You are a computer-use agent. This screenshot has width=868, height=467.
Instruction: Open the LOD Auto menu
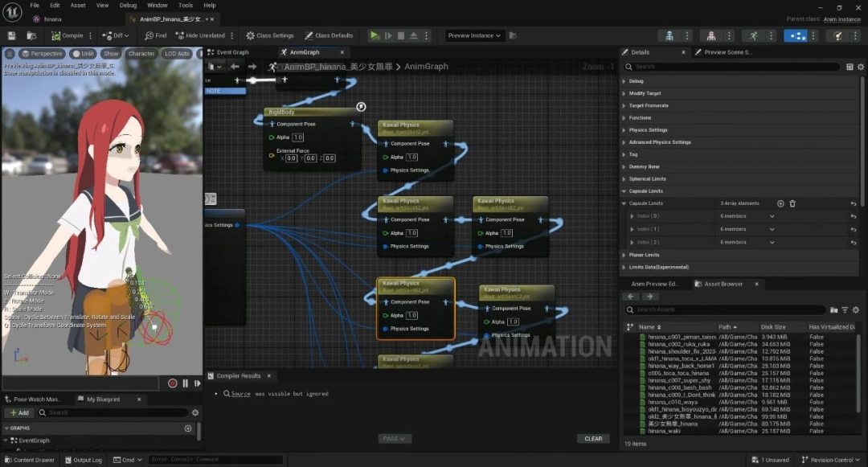[177, 54]
